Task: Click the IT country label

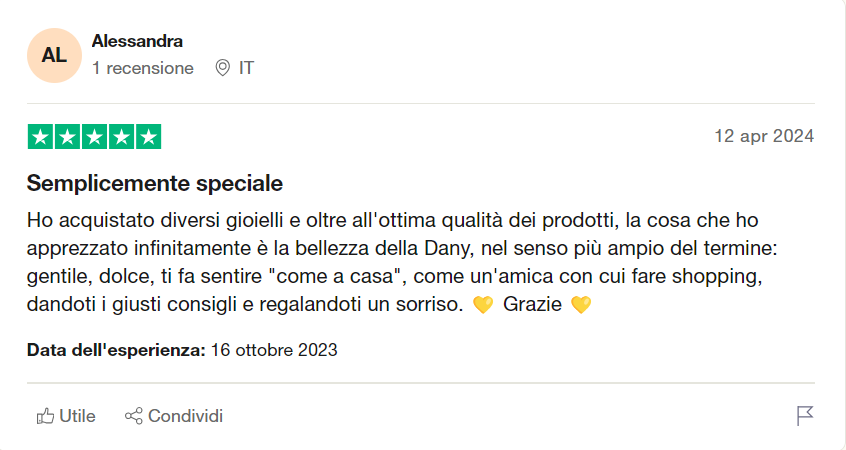Action: (246, 68)
